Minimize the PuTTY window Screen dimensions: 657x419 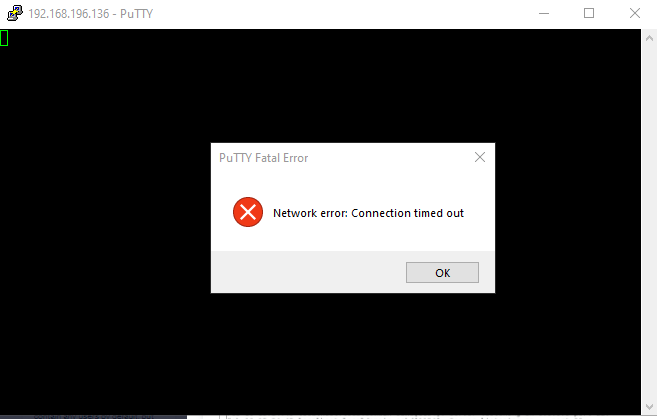point(544,13)
